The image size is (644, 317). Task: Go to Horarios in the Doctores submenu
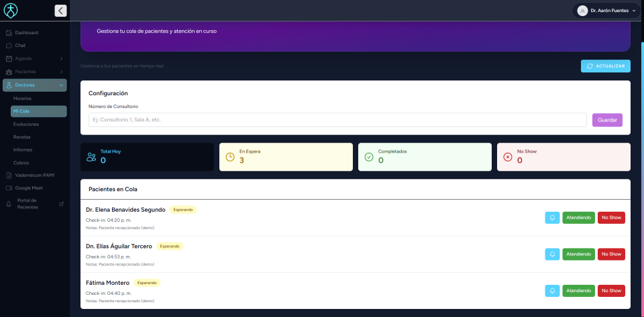click(22, 99)
